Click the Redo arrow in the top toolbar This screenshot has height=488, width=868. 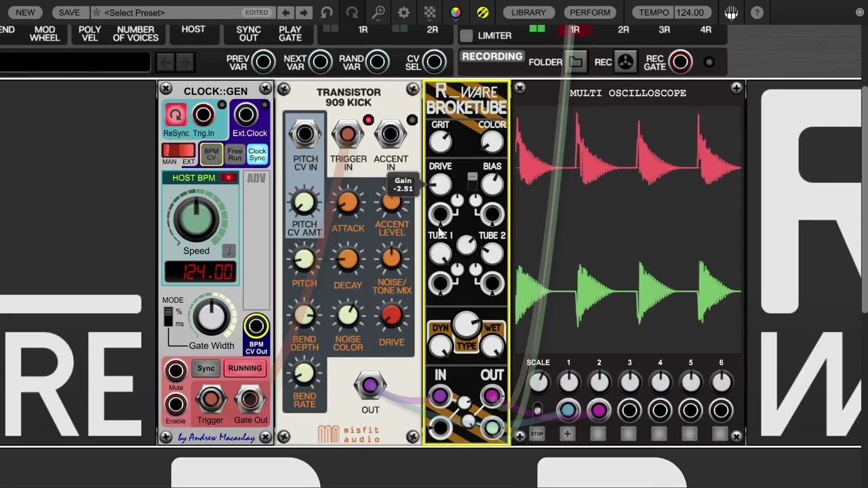(352, 12)
